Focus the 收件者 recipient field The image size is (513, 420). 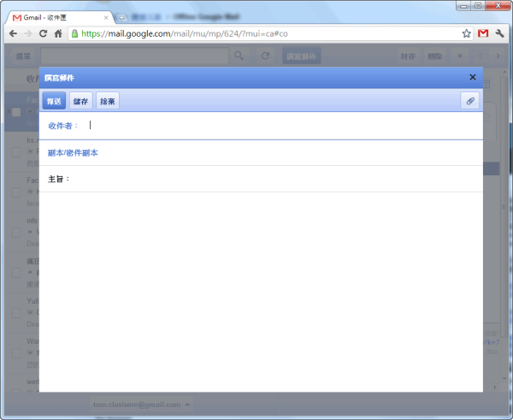click(x=261, y=126)
